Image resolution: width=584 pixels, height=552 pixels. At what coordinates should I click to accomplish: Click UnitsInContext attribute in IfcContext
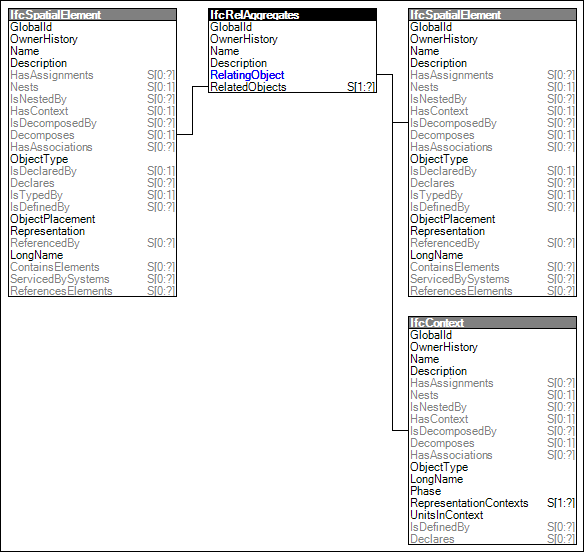click(447, 515)
